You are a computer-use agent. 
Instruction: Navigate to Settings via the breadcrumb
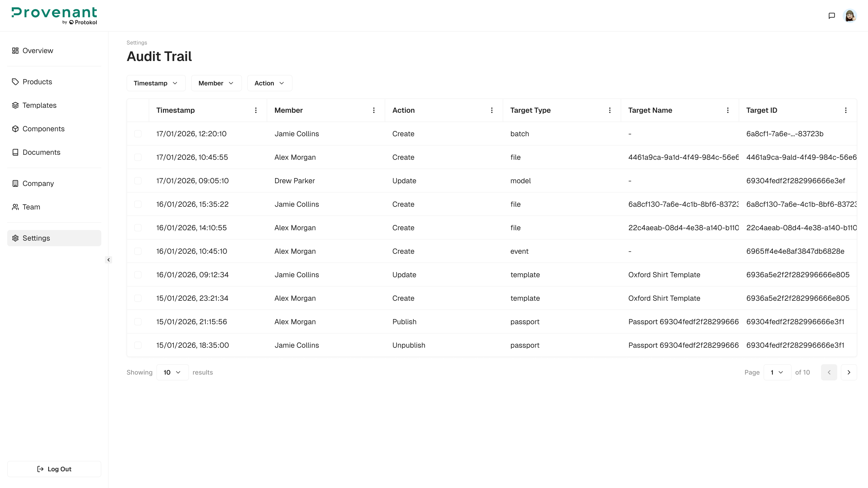[137, 42]
